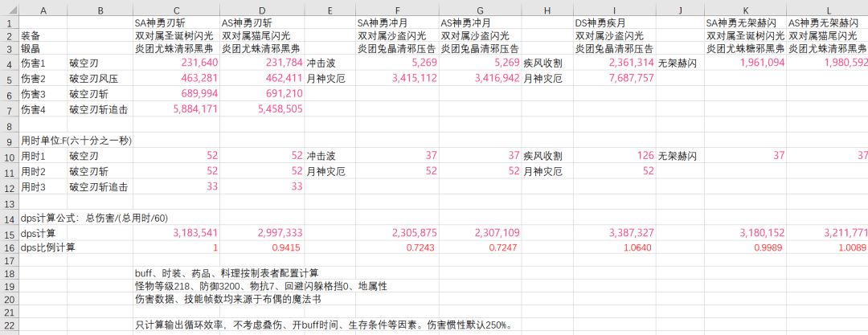The image size is (868, 335).
Task: Click the '锻晶' label cell
Action: [x=43, y=48]
